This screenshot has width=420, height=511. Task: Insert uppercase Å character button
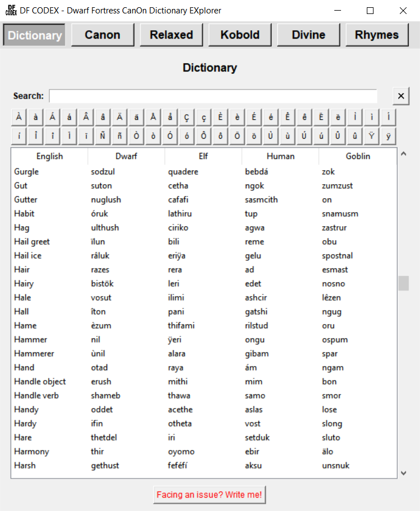click(153, 117)
